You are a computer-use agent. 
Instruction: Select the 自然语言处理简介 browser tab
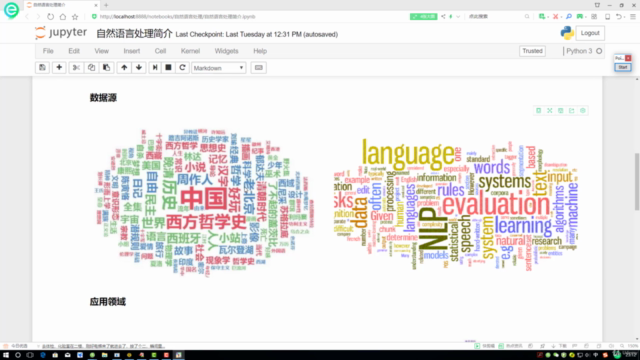(x=61, y=5)
